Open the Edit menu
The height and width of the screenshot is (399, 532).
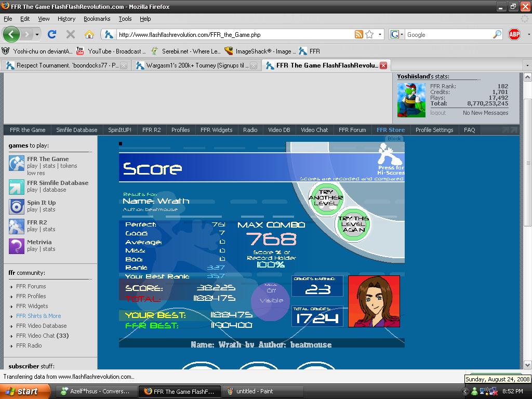tap(25, 19)
